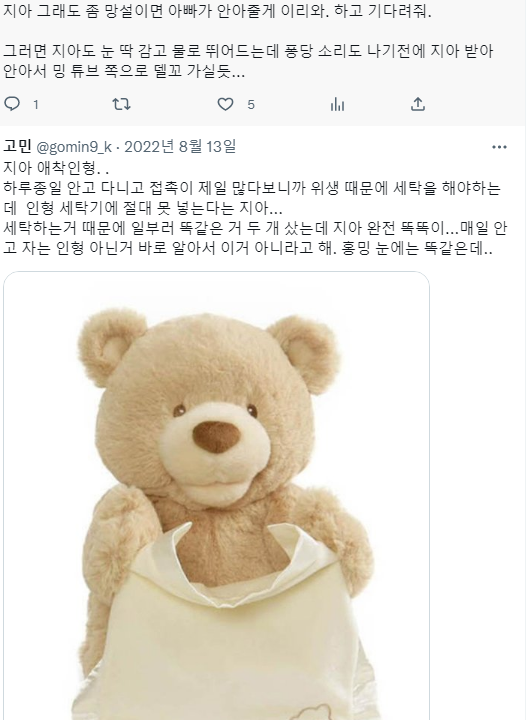
Task: Click the text line ending 가실듯...
Action: pos(124,71)
